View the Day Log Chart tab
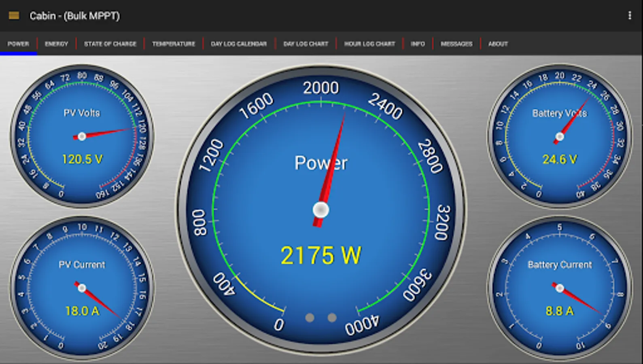 tap(306, 44)
